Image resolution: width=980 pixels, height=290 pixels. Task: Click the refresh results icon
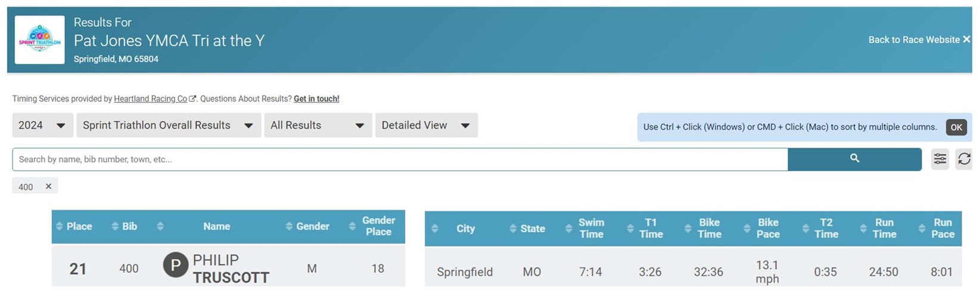[963, 159]
